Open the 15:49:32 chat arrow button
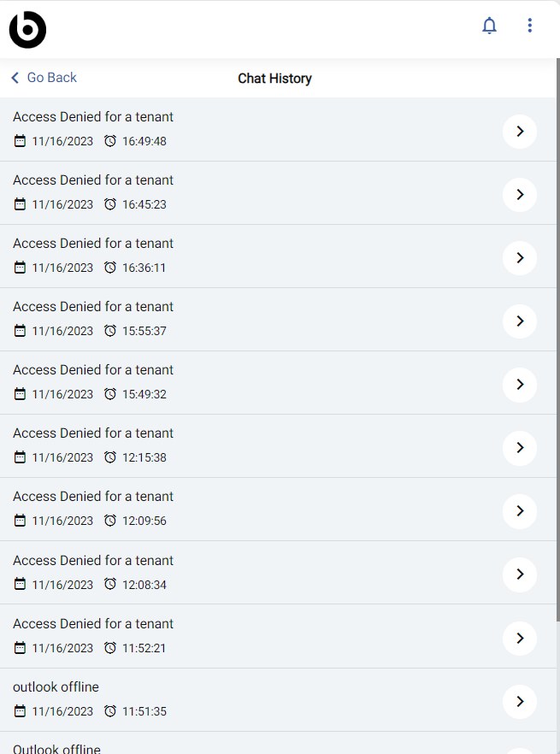The width and height of the screenshot is (560, 754). coord(520,385)
